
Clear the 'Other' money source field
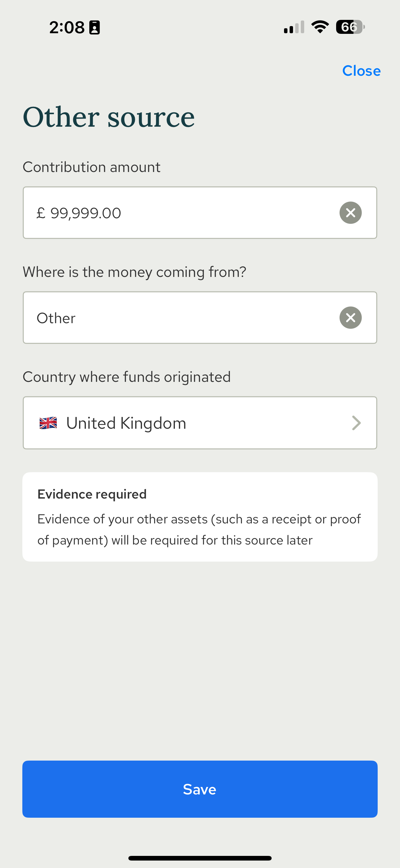pyautogui.click(x=350, y=318)
